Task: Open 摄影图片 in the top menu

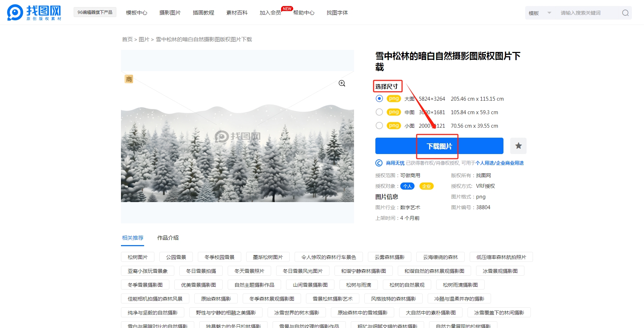Action: [x=170, y=13]
